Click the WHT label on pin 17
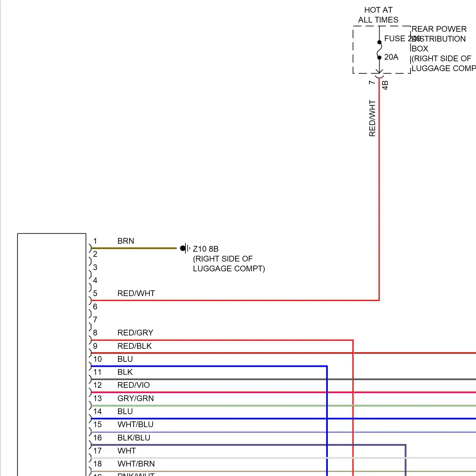The height and width of the screenshot is (476, 476). pos(127,451)
